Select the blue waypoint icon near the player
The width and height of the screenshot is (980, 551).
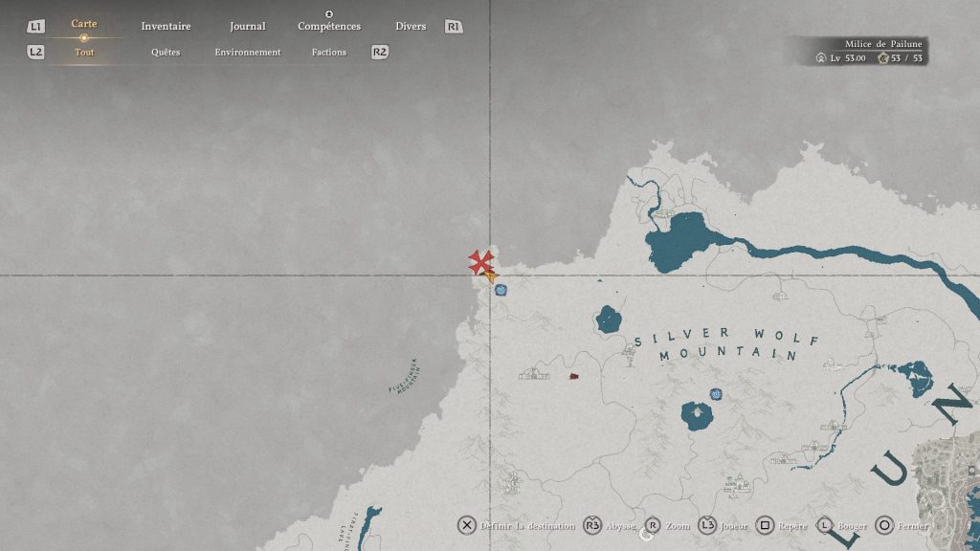(x=501, y=290)
